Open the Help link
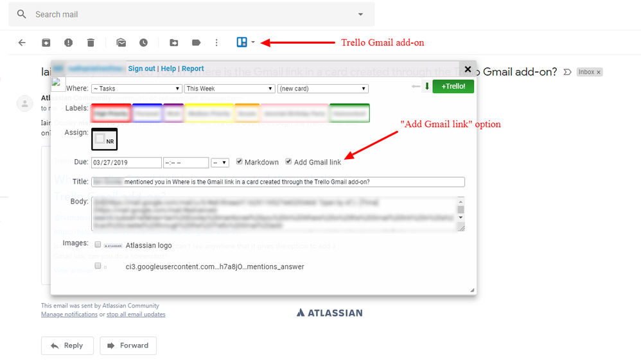The width and height of the screenshot is (641, 364). click(168, 69)
